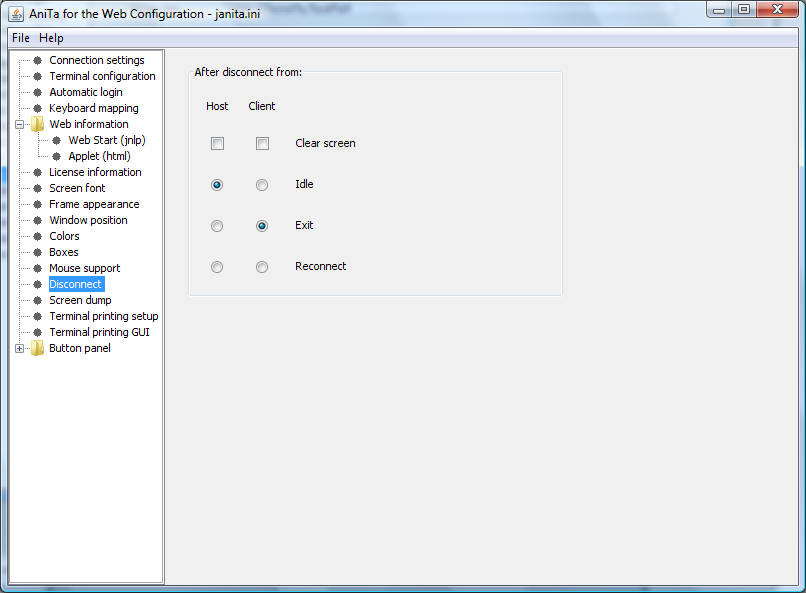Enable Host Clear screen checkbox
Image resolution: width=806 pixels, height=593 pixels.
(217, 144)
